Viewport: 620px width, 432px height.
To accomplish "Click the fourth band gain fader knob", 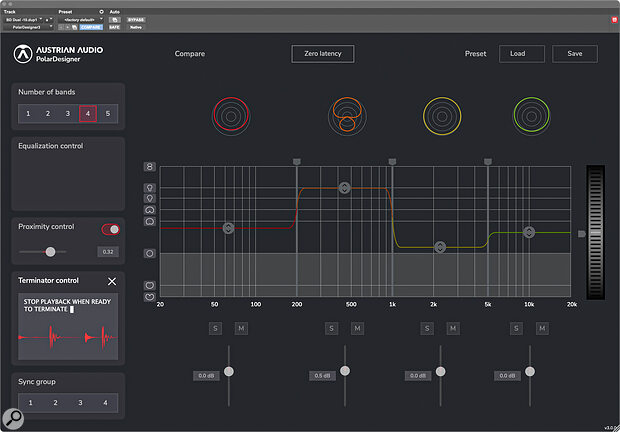I will coord(530,372).
